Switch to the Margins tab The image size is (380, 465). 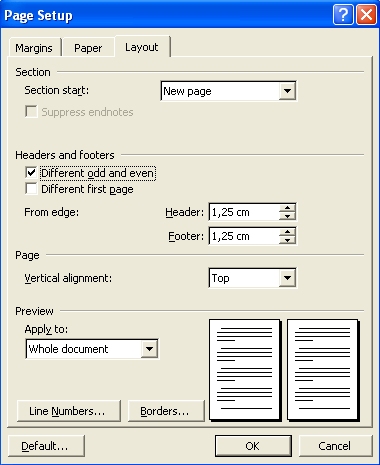point(34,48)
